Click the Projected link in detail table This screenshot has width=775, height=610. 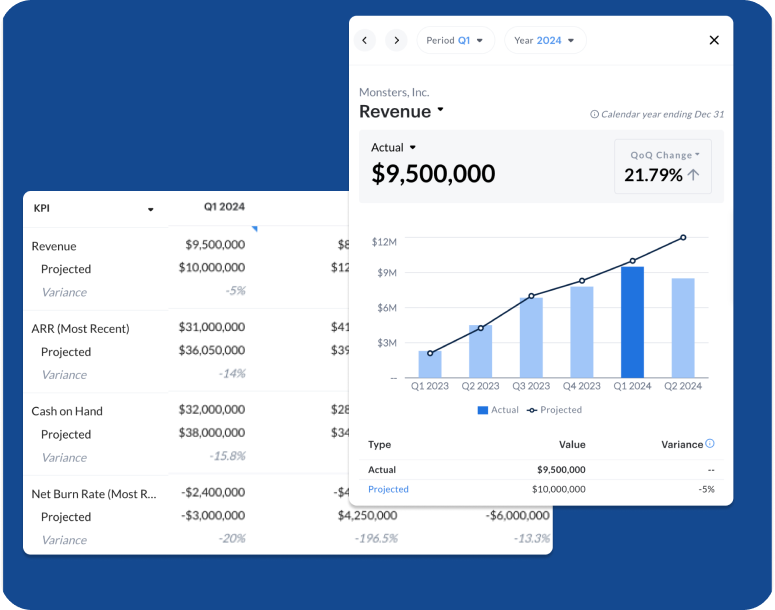pyautogui.click(x=388, y=489)
